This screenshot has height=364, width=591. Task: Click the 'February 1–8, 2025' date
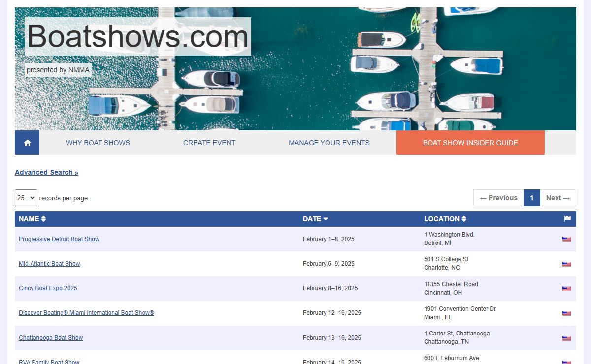coord(328,239)
